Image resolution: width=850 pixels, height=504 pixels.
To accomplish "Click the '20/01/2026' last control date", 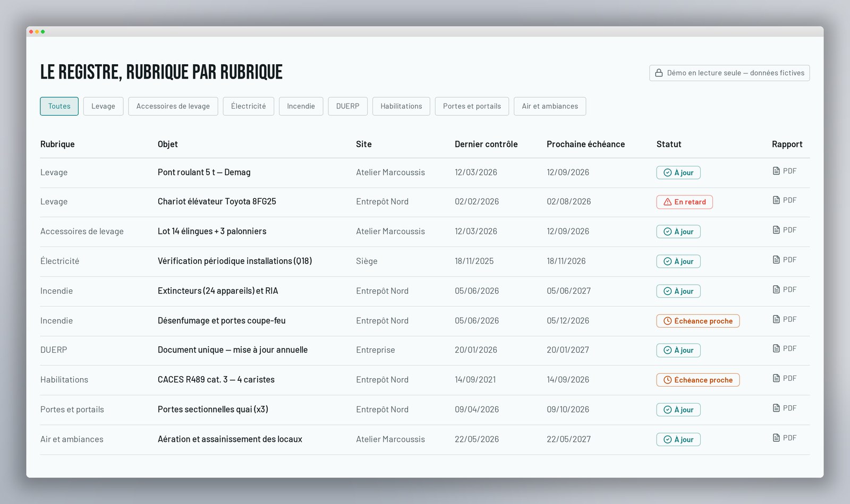I will (476, 349).
